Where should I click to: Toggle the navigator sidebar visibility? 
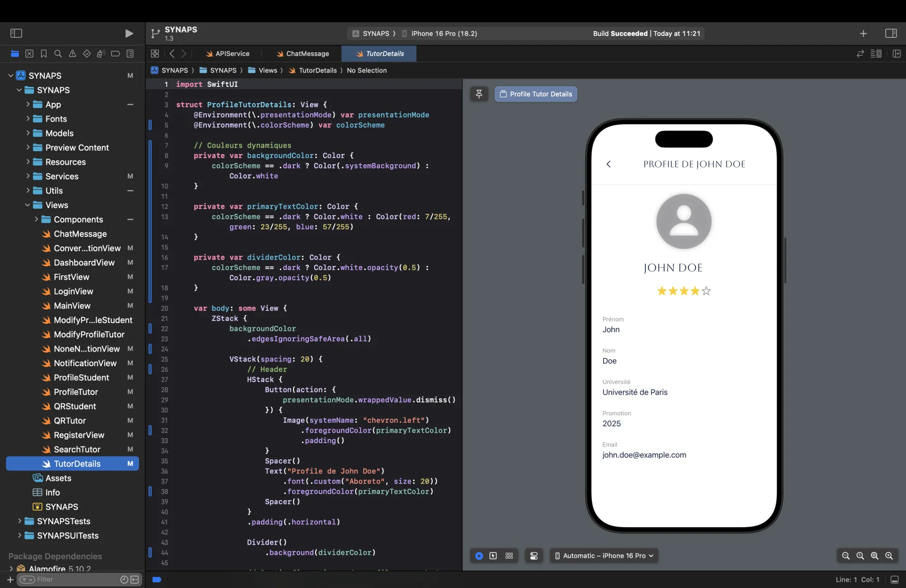point(17,33)
